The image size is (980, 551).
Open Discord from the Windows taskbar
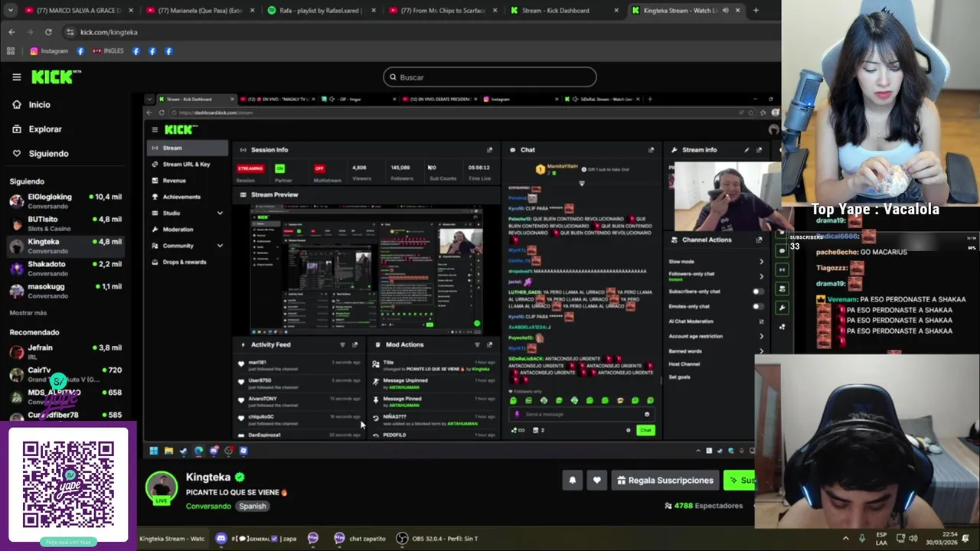[x=220, y=539]
